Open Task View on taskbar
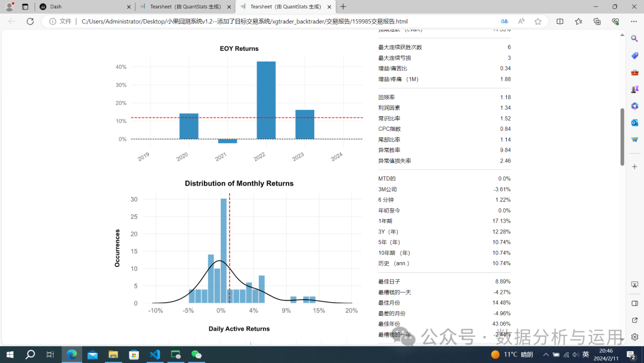The width and height of the screenshot is (644, 363). click(x=50, y=355)
